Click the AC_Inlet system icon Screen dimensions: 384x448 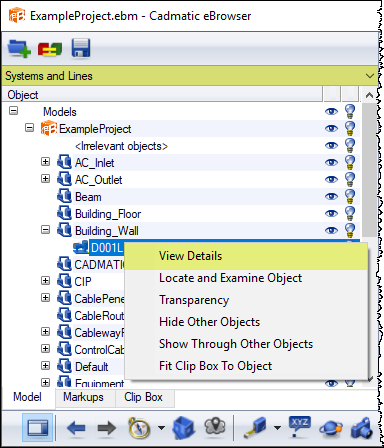tap(64, 162)
